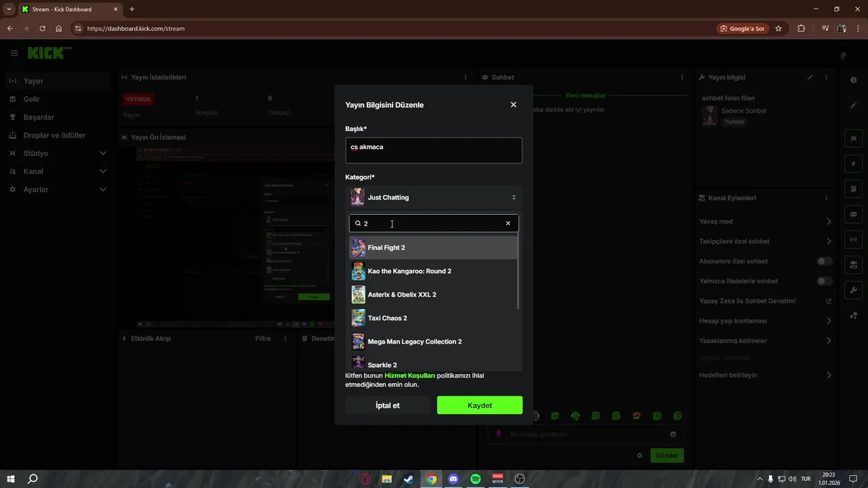Open the help icon near top right
Image resolution: width=868 pixels, height=488 pixels.
(x=843, y=56)
